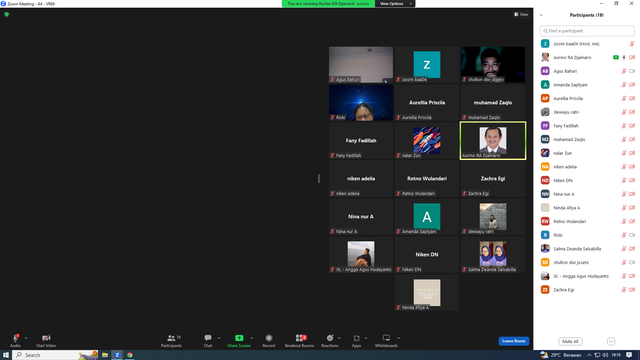Expand Share Screen options arrow
The height and width of the screenshot is (360, 640).
click(x=251, y=338)
